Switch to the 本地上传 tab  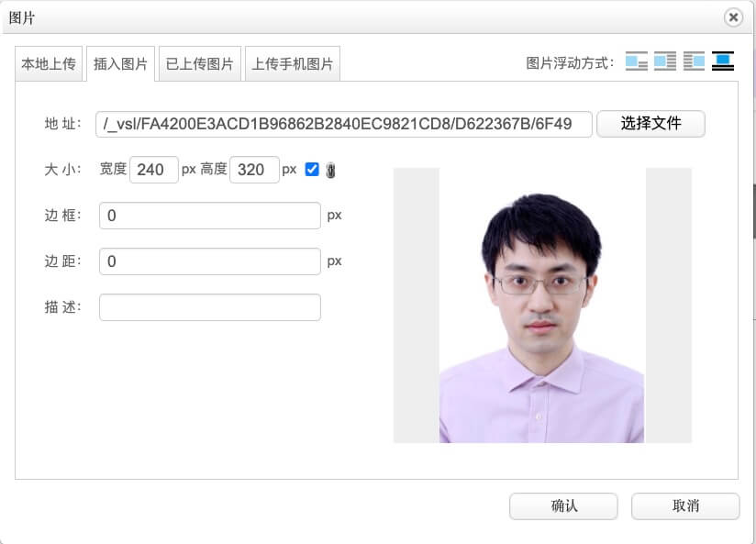tap(49, 65)
